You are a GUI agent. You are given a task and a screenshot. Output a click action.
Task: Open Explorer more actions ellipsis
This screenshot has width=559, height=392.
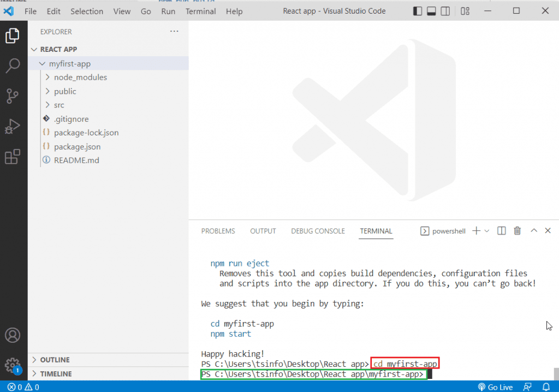(x=174, y=31)
